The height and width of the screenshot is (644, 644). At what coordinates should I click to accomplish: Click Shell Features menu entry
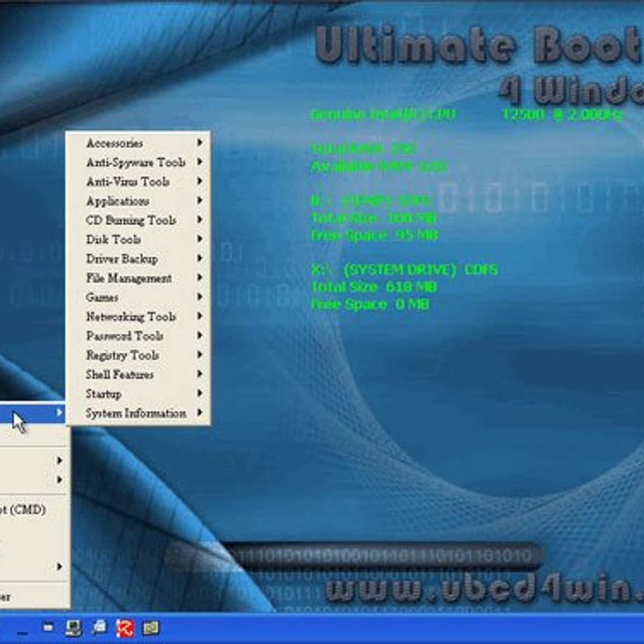pos(120,375)
